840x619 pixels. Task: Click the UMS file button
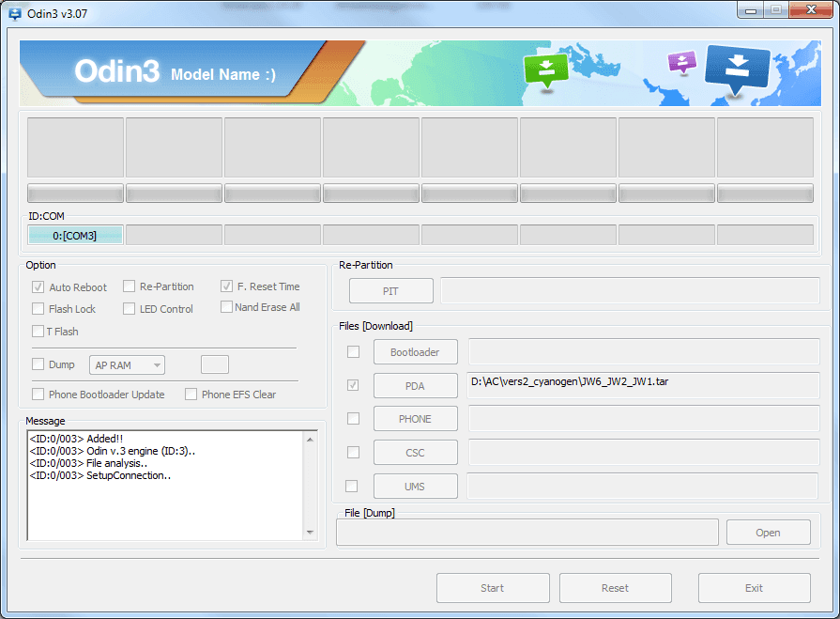[x=415, y=487]
